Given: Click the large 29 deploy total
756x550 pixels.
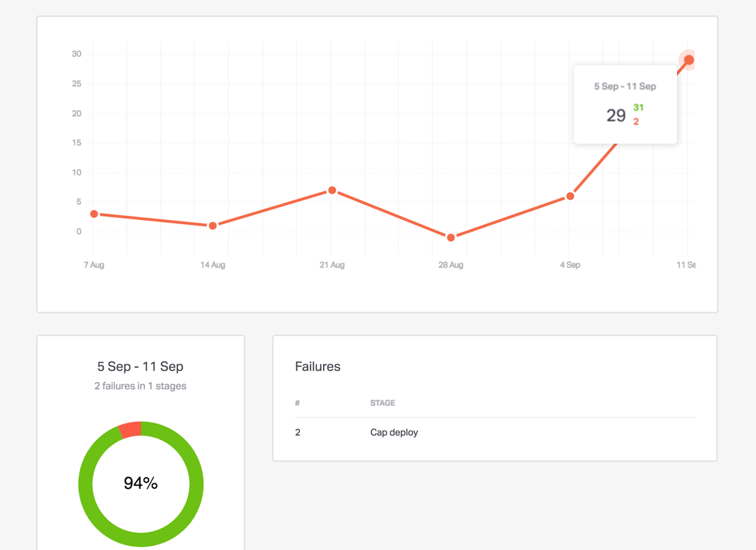Looking at the screenshot, I should (616, 115).
